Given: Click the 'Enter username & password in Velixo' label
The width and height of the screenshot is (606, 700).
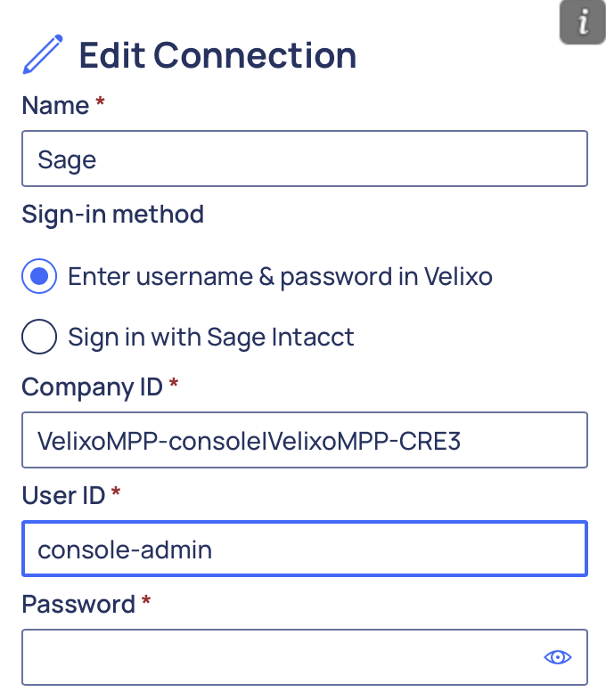Looking at the screenshot, I should [280, 276].
